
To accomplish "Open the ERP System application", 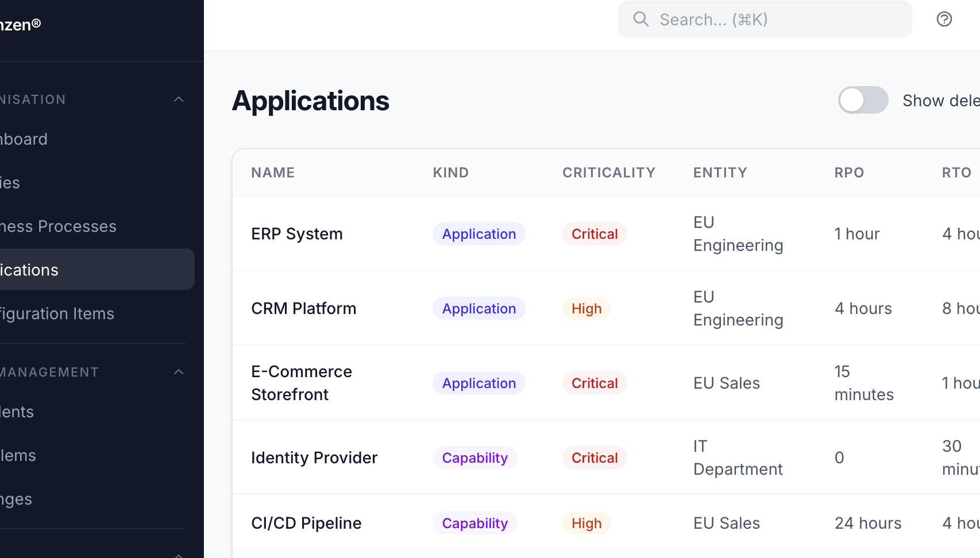I will point(296,234).
